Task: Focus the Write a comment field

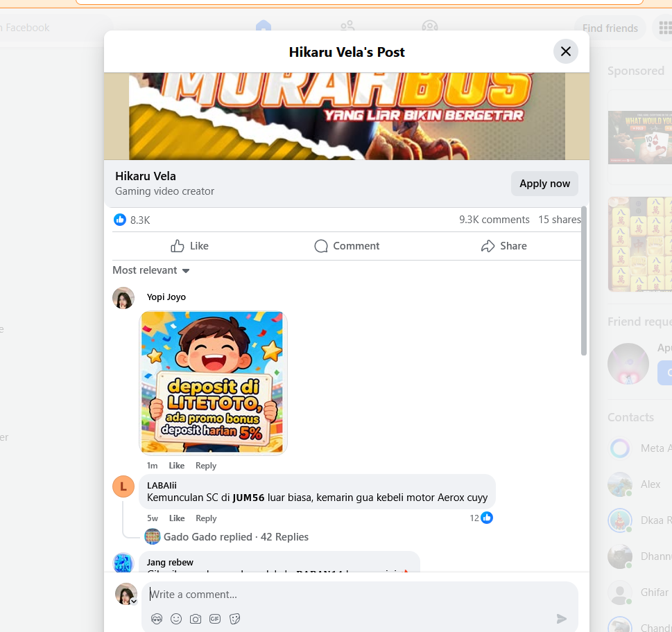Action: tap(359, 595)
